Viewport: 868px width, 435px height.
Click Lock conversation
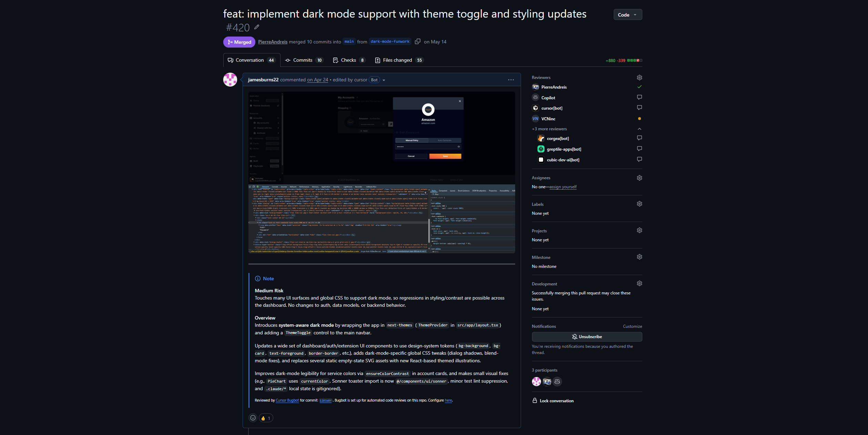coord(553,401)
